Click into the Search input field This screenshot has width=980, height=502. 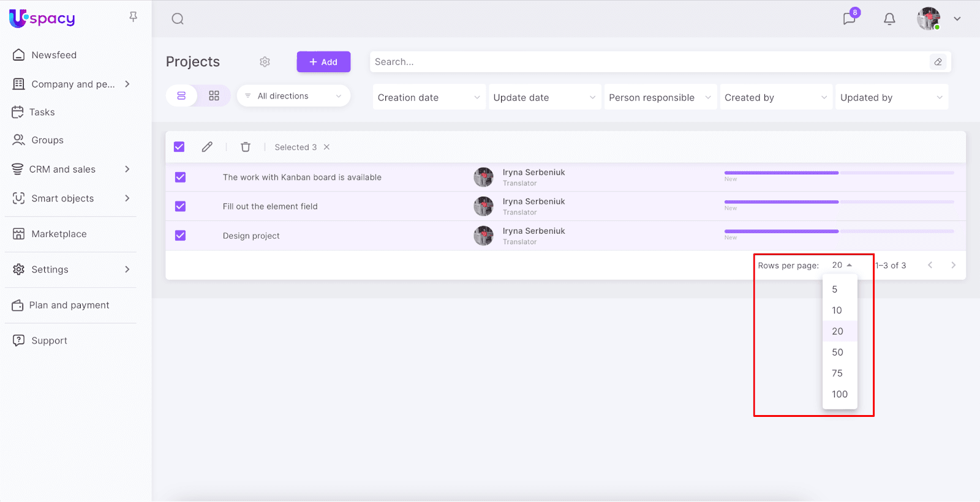[x=649, y=62]
